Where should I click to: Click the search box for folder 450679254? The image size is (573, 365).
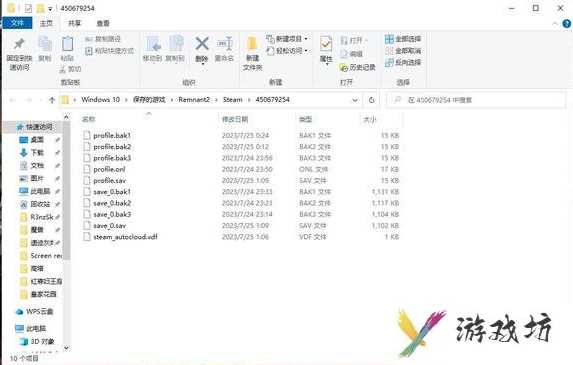click(x=476, y=100)
